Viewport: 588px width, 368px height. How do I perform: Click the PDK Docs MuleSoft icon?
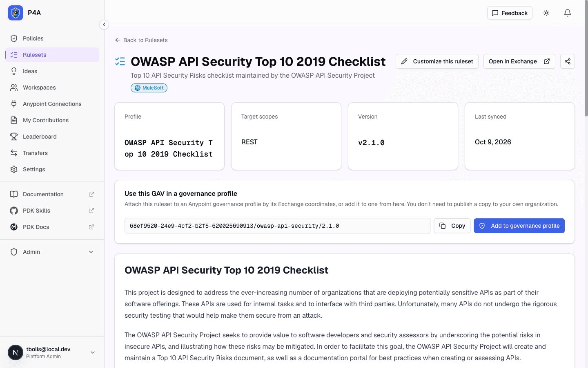tap(14, 227)
